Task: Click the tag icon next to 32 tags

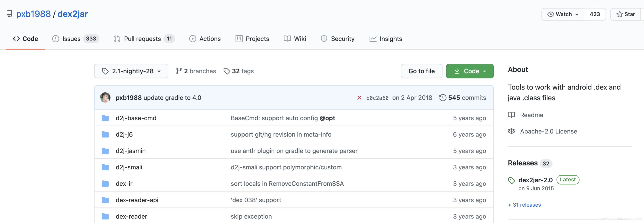Action: [x=226, y=71]
